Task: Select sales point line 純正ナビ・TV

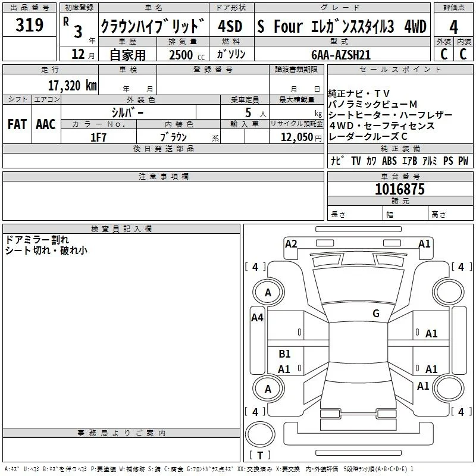Action: tap(359, 93)
